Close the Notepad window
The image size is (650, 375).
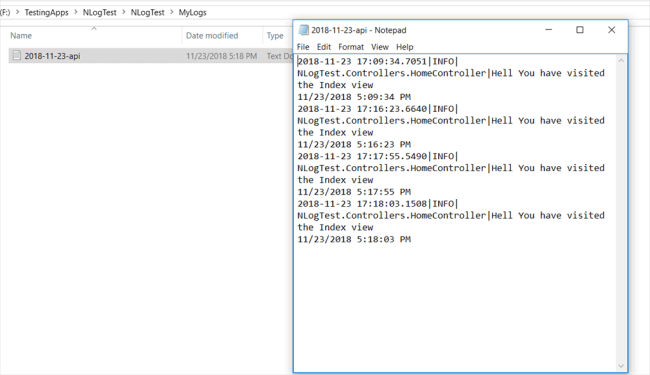tap(611, 30)
